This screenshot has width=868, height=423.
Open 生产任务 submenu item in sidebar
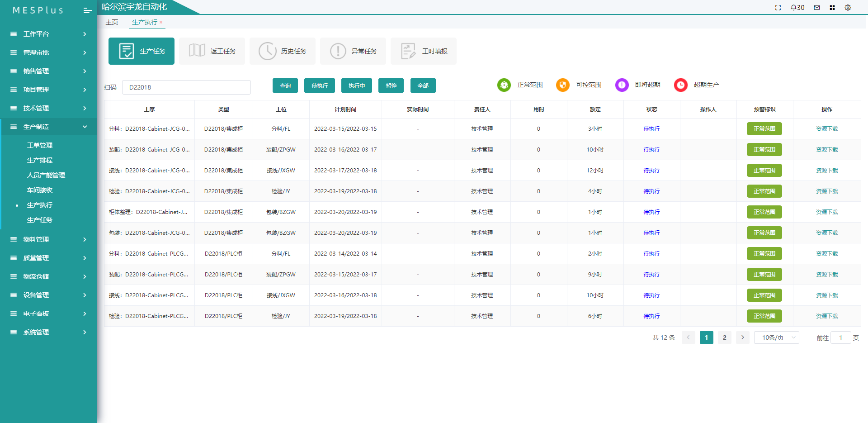[x=40, y=220]
